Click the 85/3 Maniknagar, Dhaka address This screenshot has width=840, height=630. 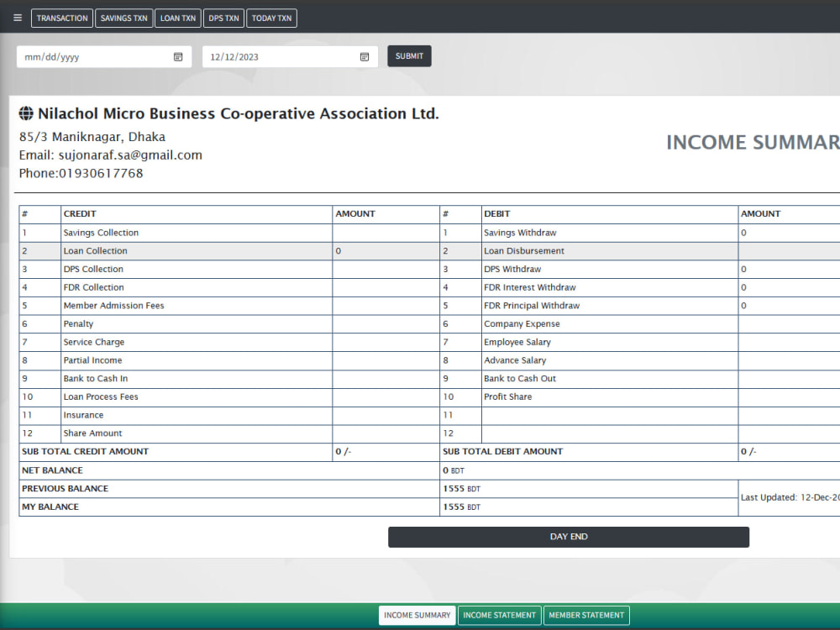pos(92,137)
